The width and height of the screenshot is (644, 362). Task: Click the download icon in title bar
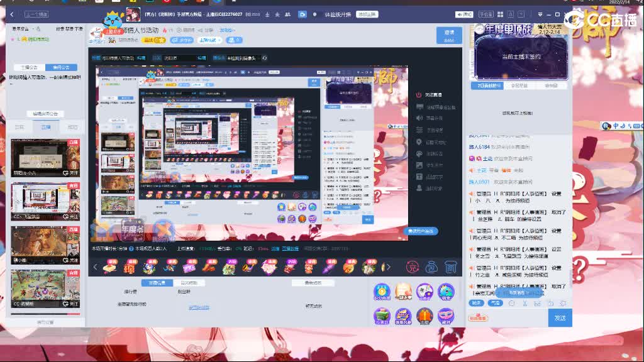coord(267,14)
